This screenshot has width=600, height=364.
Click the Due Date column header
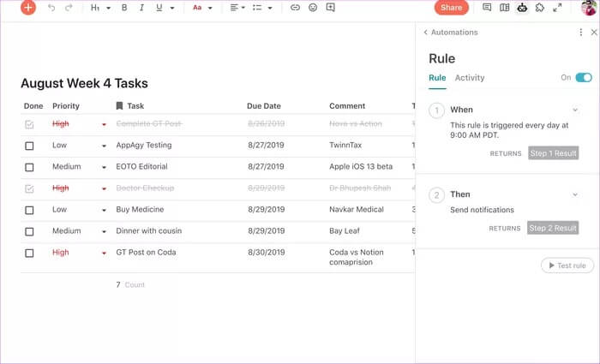[x=264, y=106]
